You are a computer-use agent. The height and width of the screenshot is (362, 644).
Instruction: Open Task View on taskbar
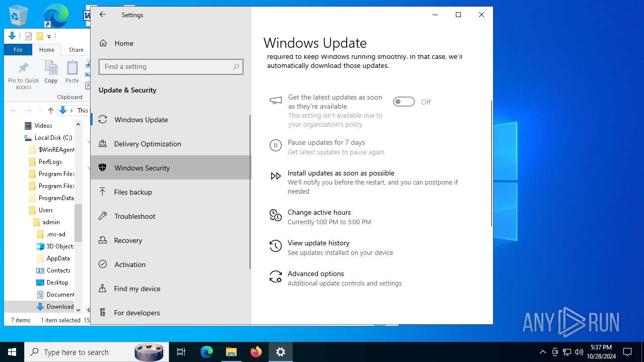click(181, 352)
